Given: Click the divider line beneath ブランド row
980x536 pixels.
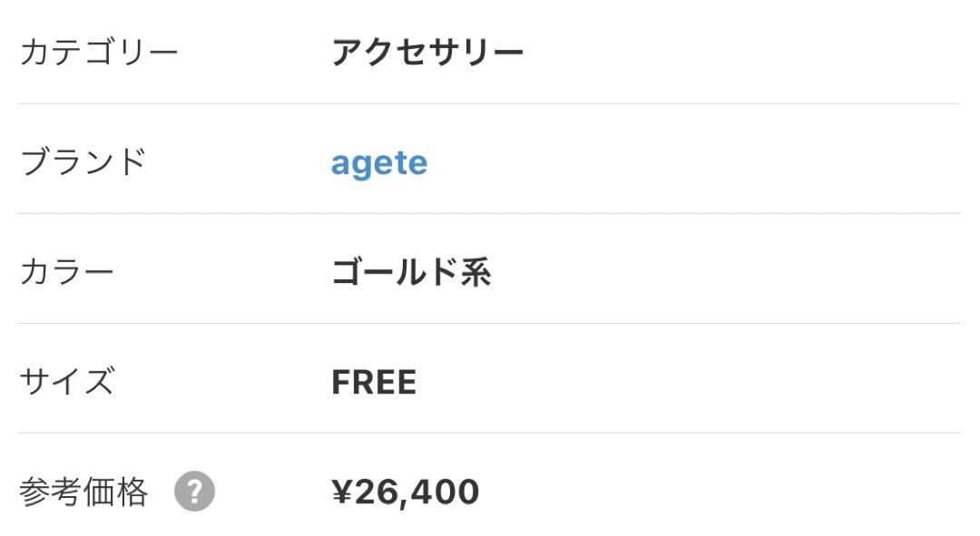Looking at the screenshot, I should pos(489,214).
